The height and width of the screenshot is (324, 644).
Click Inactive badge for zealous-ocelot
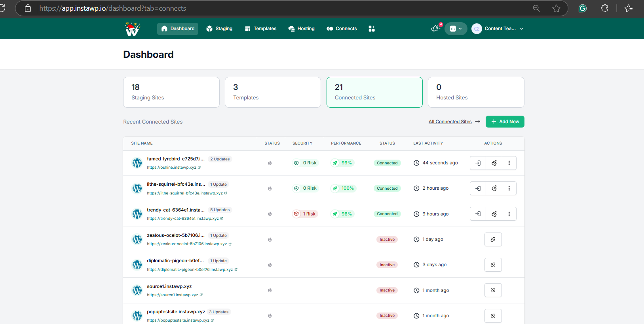point(387,239)
